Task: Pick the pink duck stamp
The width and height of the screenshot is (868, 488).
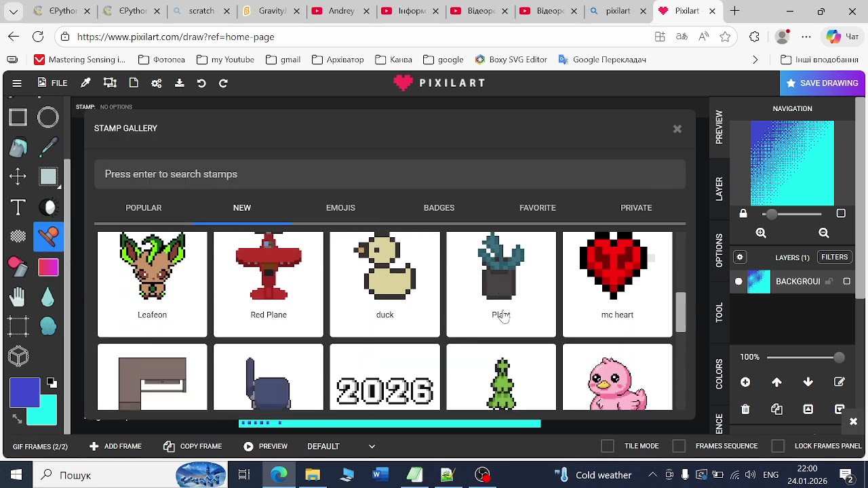Action: [617, 378]
